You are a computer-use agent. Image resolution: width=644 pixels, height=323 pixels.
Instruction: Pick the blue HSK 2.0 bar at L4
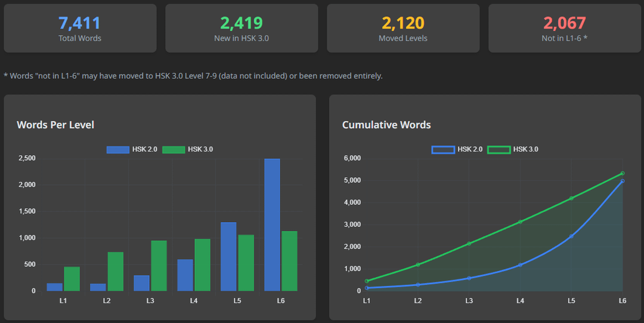[185, 275]
